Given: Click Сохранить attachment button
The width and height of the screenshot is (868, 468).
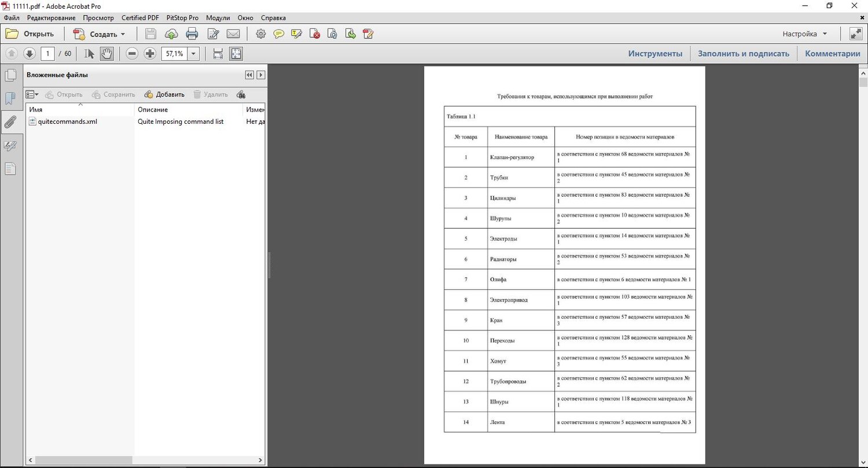Looking at the screenshot, I should tap(113, 94).
